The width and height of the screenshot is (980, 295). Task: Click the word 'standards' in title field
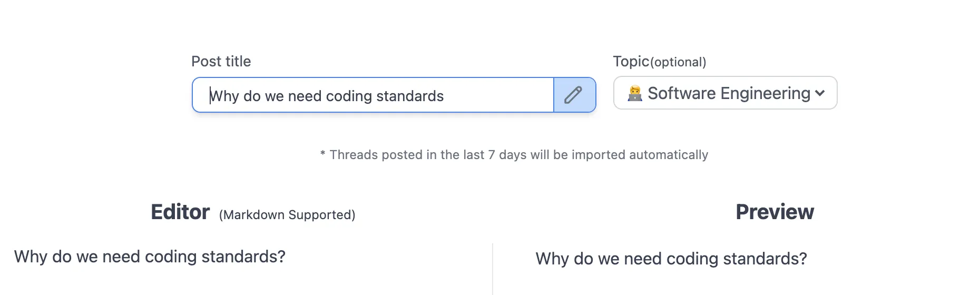pos(410,96)
